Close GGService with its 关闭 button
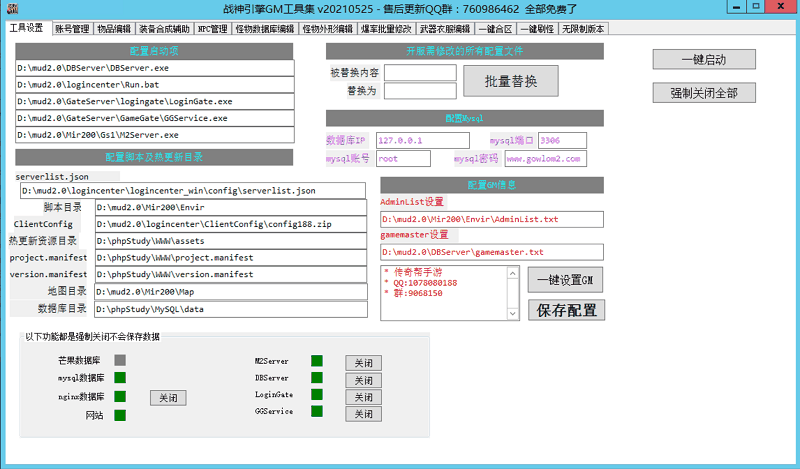Viewport: 800px width, 469px height. (x=363, y=414)
